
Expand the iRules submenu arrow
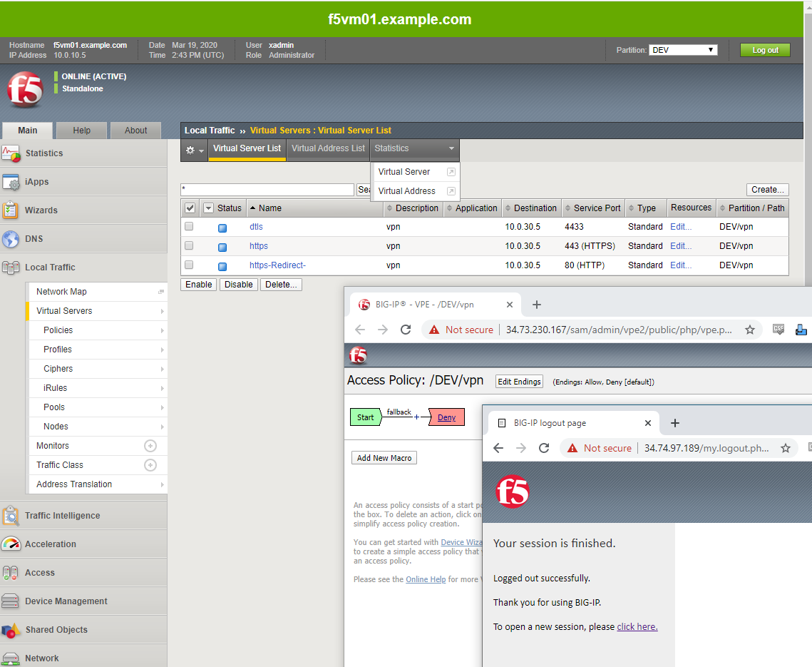coord(162,388)
